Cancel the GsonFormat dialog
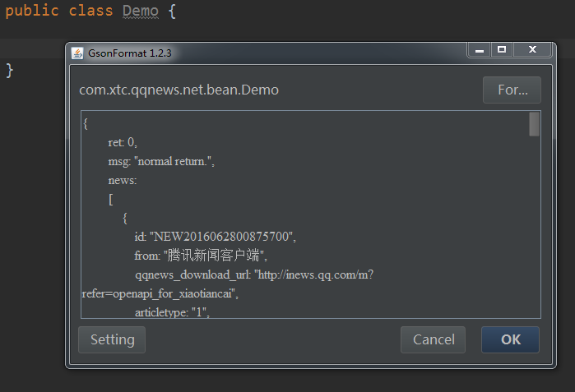 433,339
